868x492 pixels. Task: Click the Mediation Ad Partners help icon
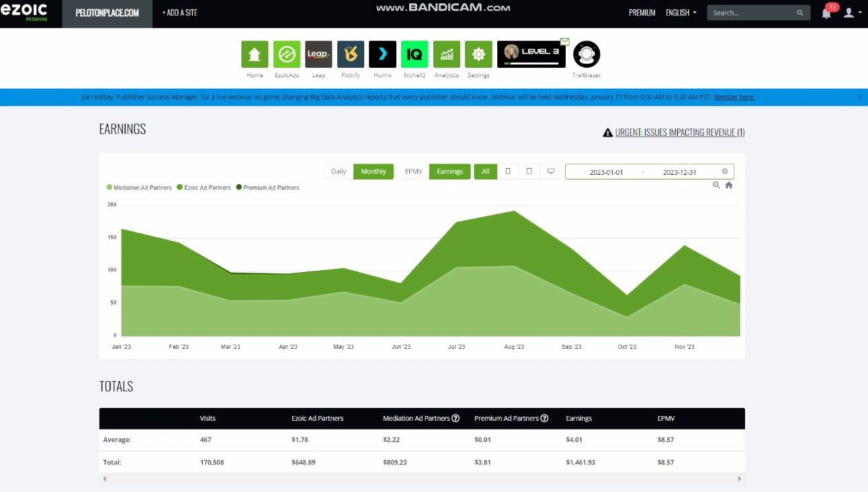click(455, 418)
